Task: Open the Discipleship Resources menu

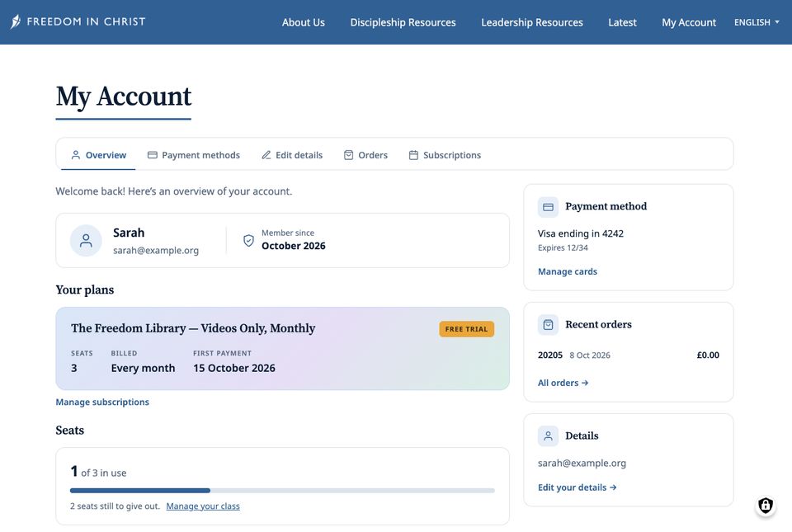Action: point(403,22)
